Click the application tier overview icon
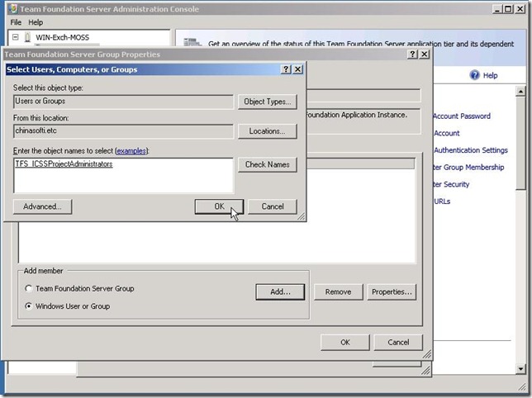This screenshot has width=532, height=398. pos(192,42)
